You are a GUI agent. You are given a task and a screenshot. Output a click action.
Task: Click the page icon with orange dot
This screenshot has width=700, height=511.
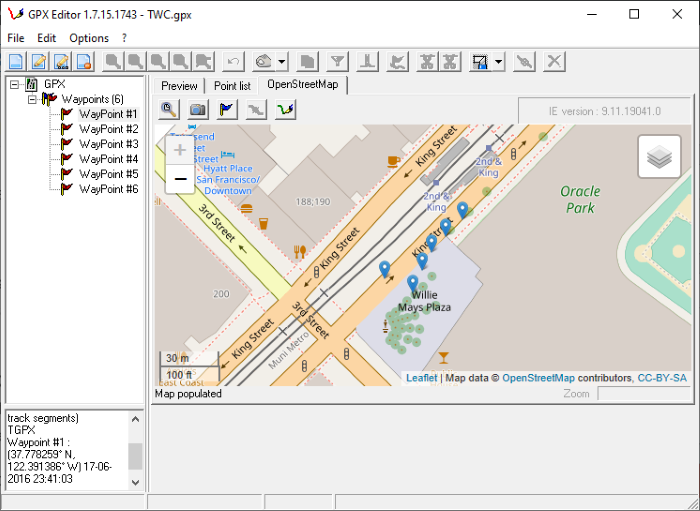tap(84, 61)
